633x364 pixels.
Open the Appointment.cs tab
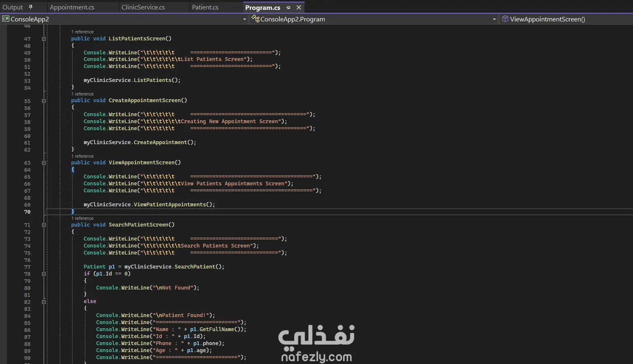pos(72,7)
